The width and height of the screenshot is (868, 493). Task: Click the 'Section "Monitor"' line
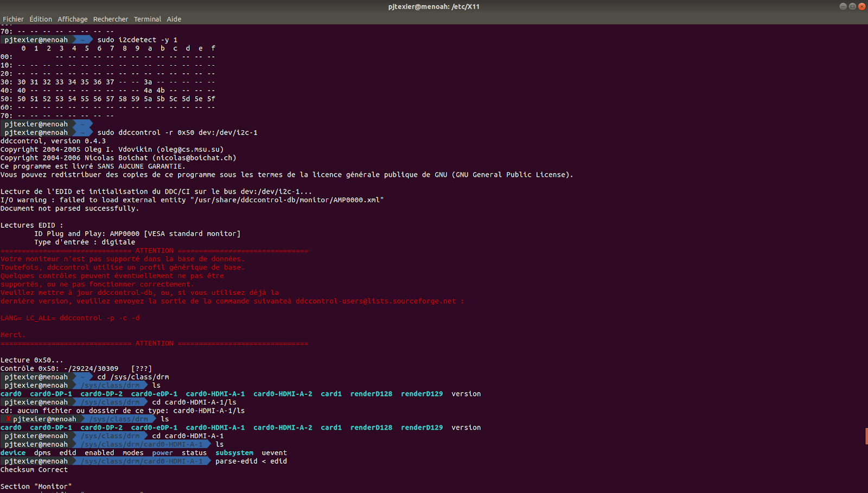click(x=36, y=486)
